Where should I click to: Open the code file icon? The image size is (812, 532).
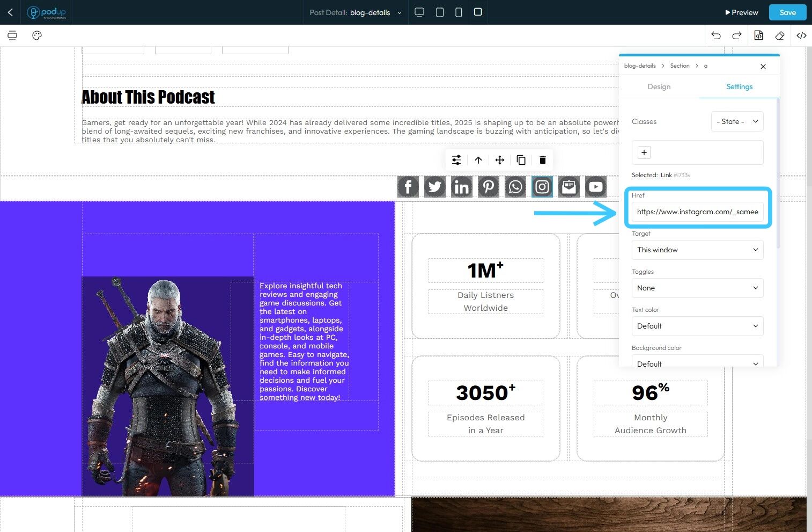pos(758,35)
